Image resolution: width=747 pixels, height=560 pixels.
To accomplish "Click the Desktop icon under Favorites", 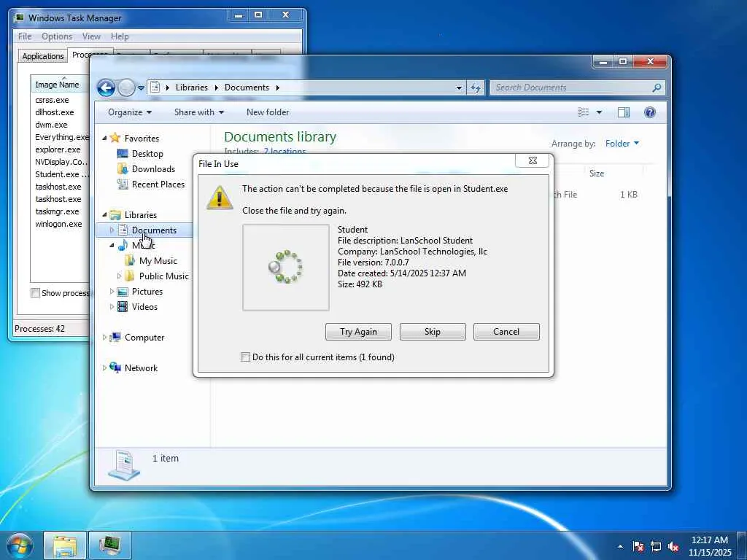I will pos(123,153).
